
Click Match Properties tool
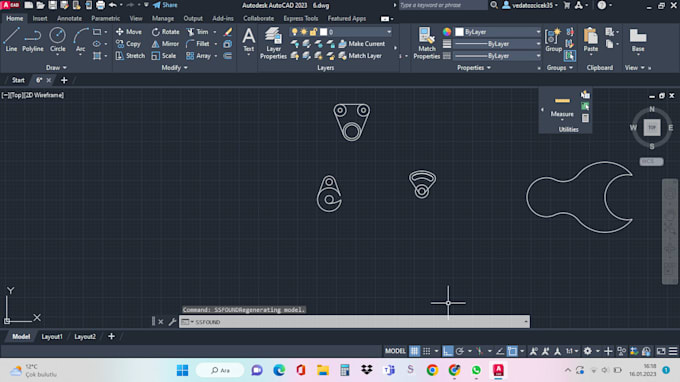pyautogui.click(x=426, y=42)
